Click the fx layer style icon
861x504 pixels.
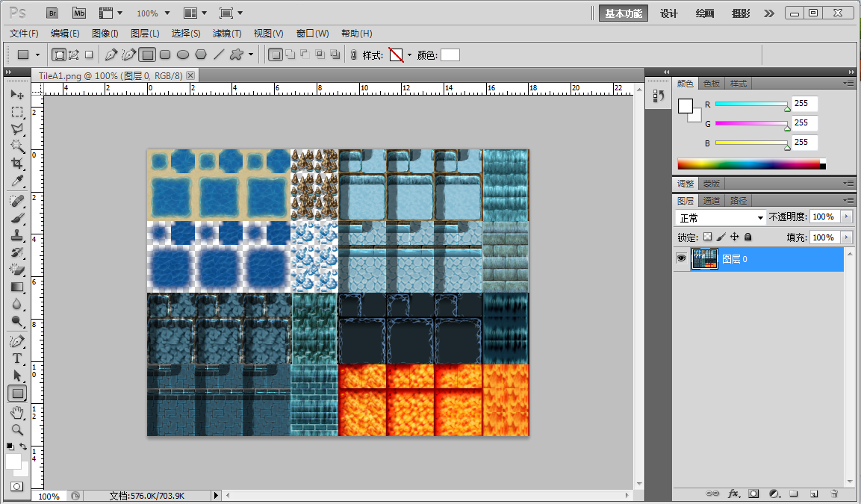click(x=733, y=494)
